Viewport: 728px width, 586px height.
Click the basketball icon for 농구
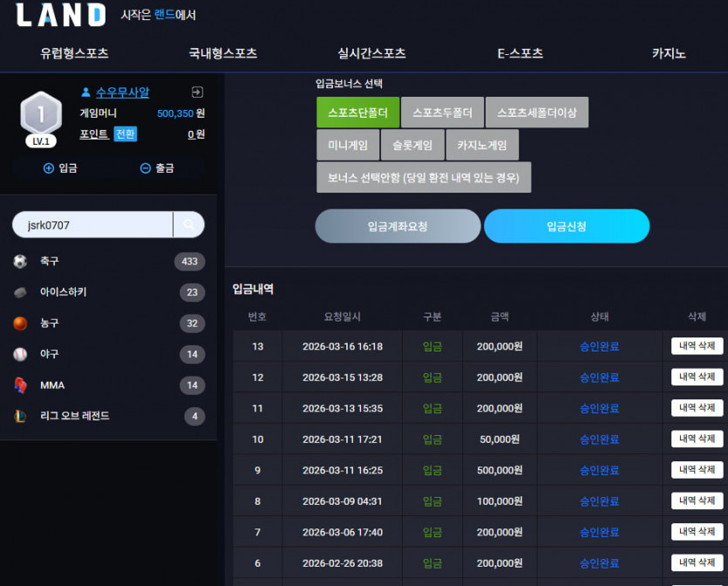tap(20, 324)
